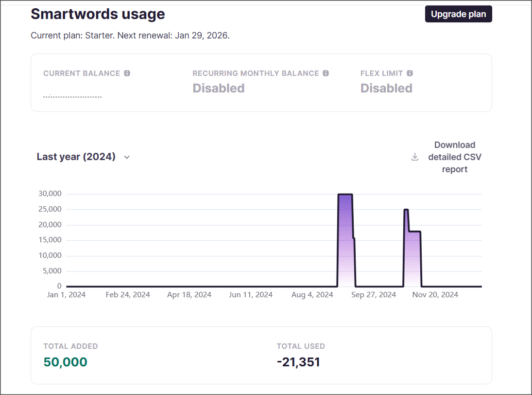
Task: Click the Total Added value 50,000
Action: pyautogui.click(x=65, y=362)
